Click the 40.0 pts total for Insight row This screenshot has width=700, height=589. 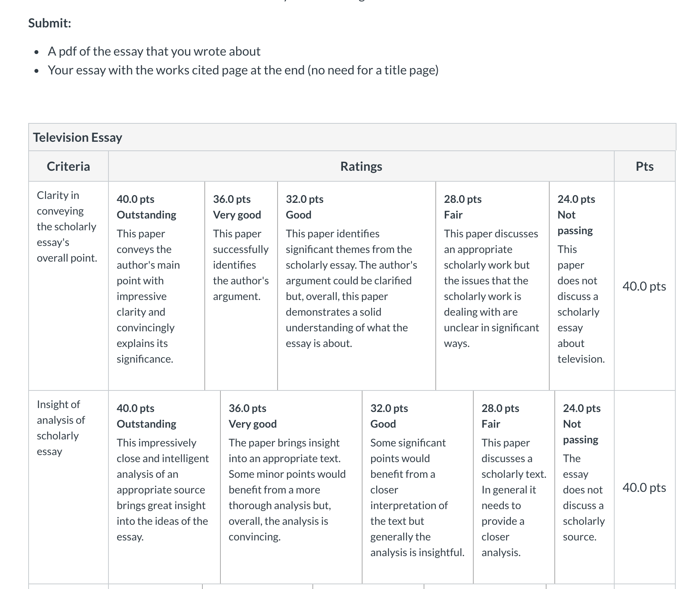(644, 488)
